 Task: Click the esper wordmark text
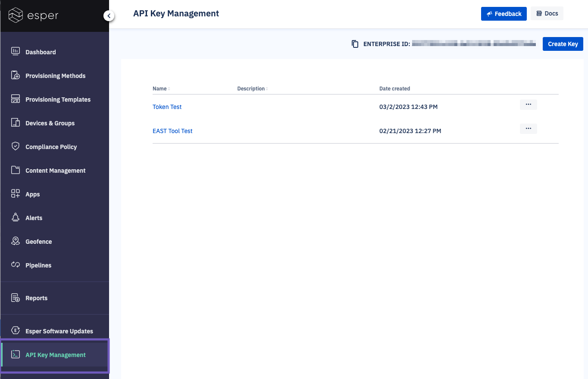coord(43,16)
